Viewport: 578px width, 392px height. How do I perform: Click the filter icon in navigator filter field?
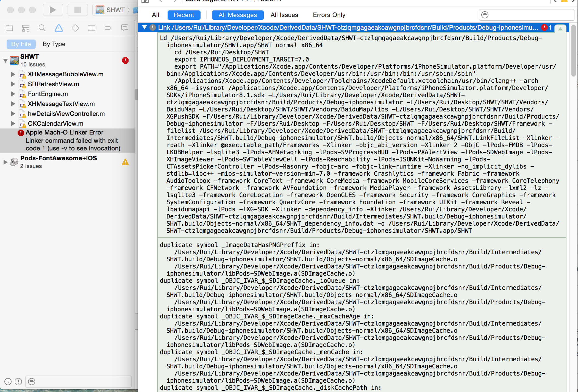32,381
